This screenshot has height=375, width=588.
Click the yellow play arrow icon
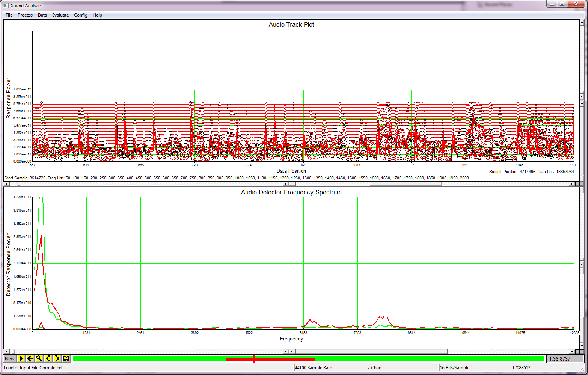[x=21, y=358]
